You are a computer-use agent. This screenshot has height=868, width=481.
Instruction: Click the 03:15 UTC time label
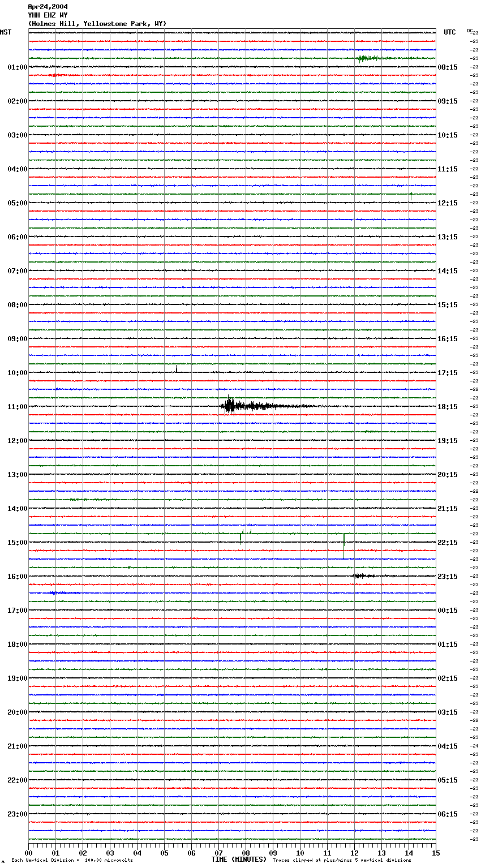coord(448,712)
